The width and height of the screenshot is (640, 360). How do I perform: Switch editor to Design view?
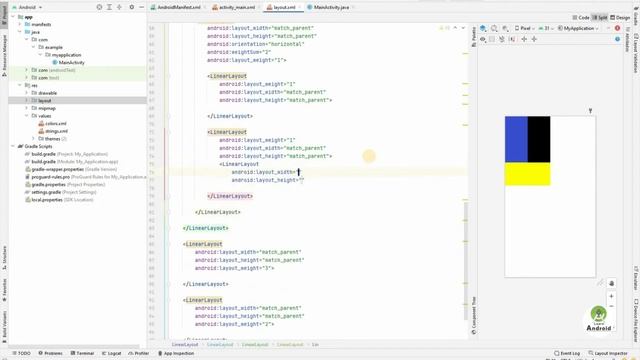coord(620,18)
